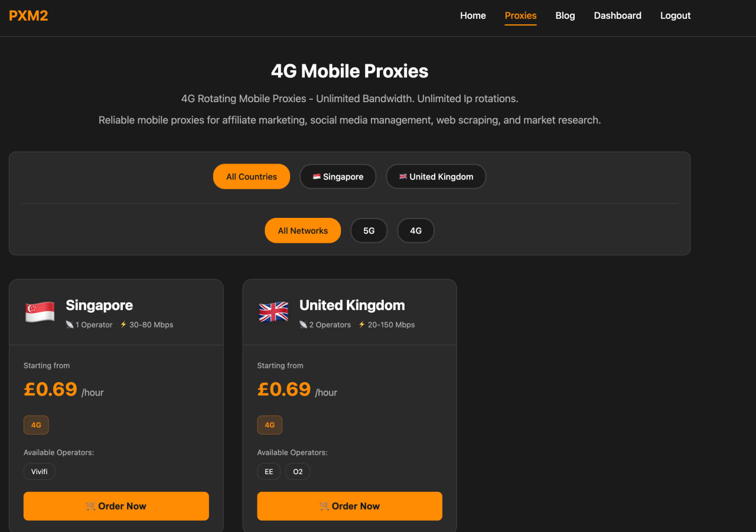Filter proxies by United Kingdom
This screenshot has height=532, width=756.
pos(436,177)
